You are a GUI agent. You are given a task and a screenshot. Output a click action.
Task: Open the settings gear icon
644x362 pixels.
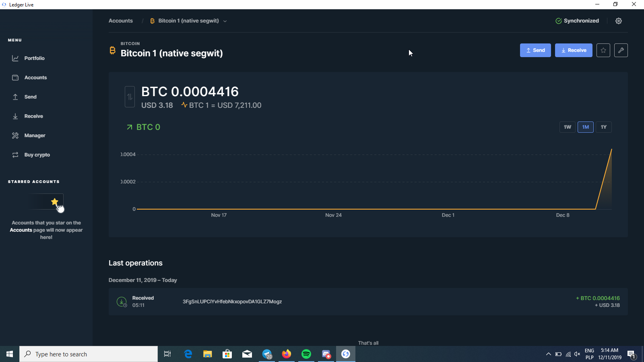click(x=619, y=21)
